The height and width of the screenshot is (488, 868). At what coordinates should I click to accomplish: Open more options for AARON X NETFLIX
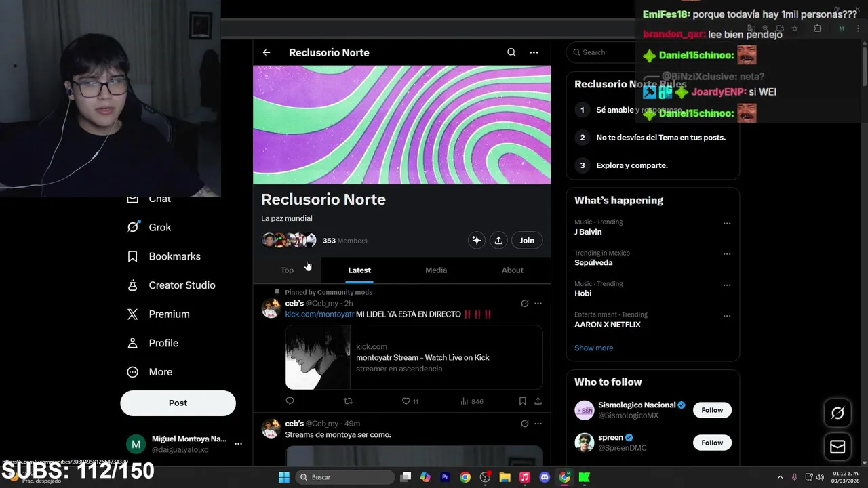click(x=727, y=316)
